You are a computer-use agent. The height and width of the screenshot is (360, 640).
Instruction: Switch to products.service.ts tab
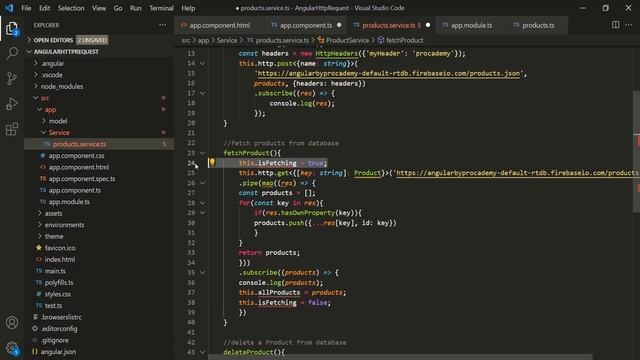coord(391,25)
